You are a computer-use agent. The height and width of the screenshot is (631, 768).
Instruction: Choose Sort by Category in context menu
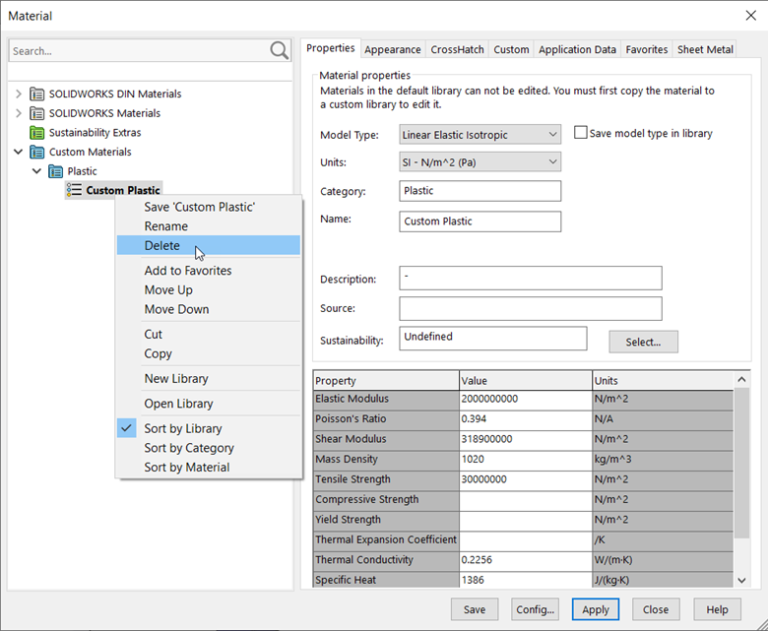[189, 448]
